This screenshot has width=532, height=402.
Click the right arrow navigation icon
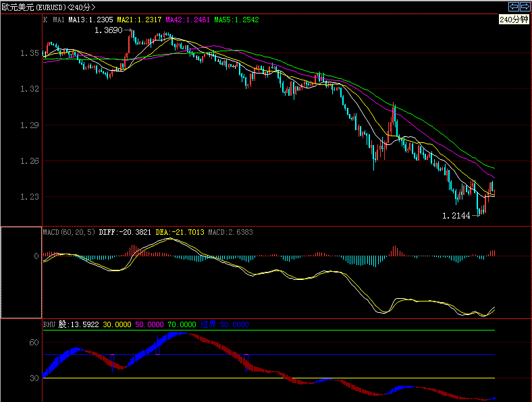tap(525, 7)
